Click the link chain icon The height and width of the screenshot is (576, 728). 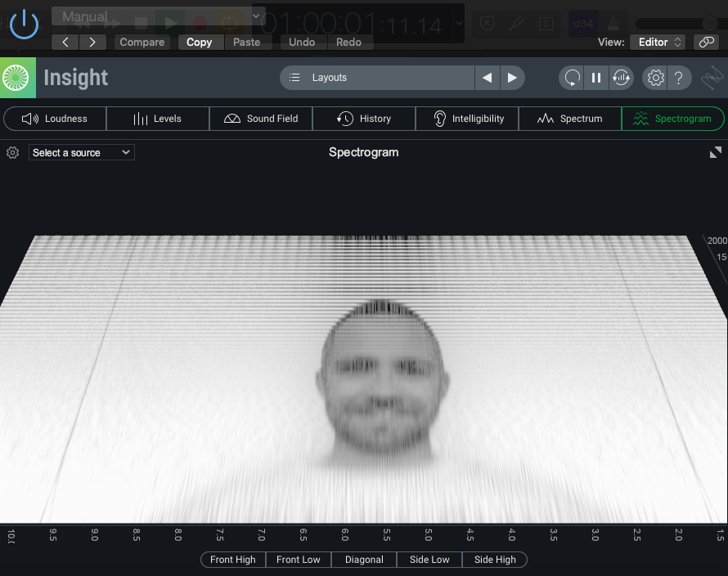click(x=705, y=42)
